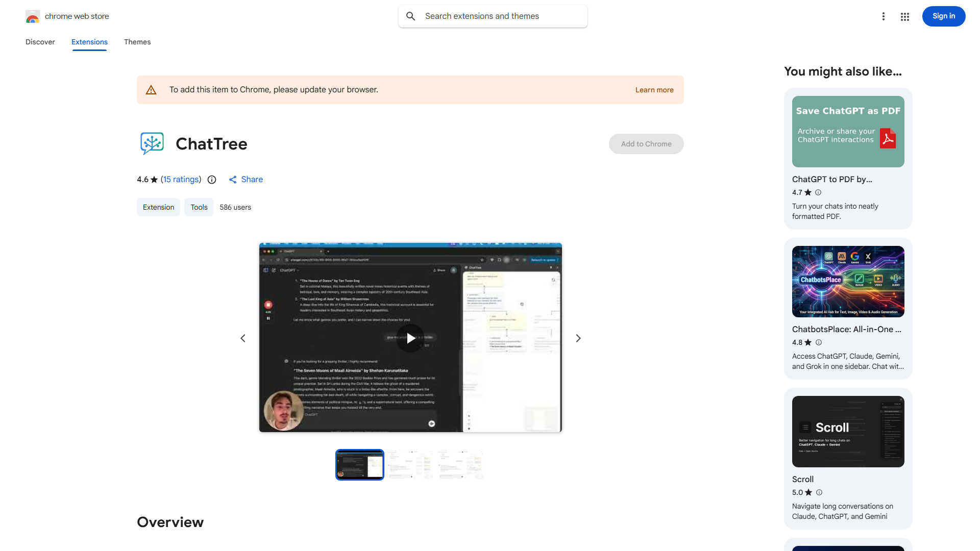
Task: Open Learn more in the update banner
Action: pyautogui.click(x=654, y=89)
